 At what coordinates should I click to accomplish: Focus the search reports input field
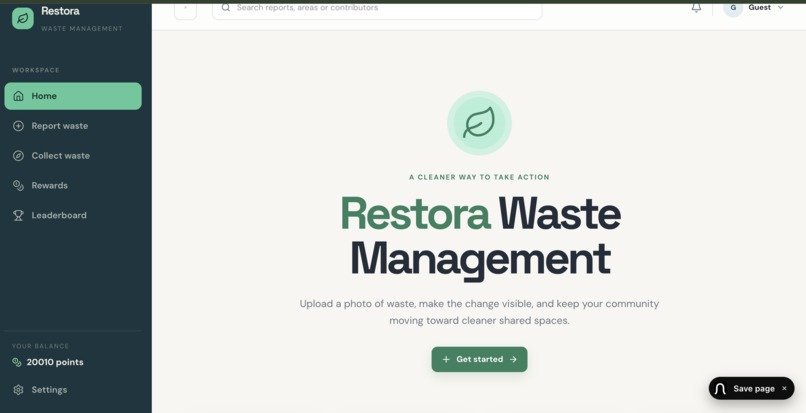click(377, 9)
